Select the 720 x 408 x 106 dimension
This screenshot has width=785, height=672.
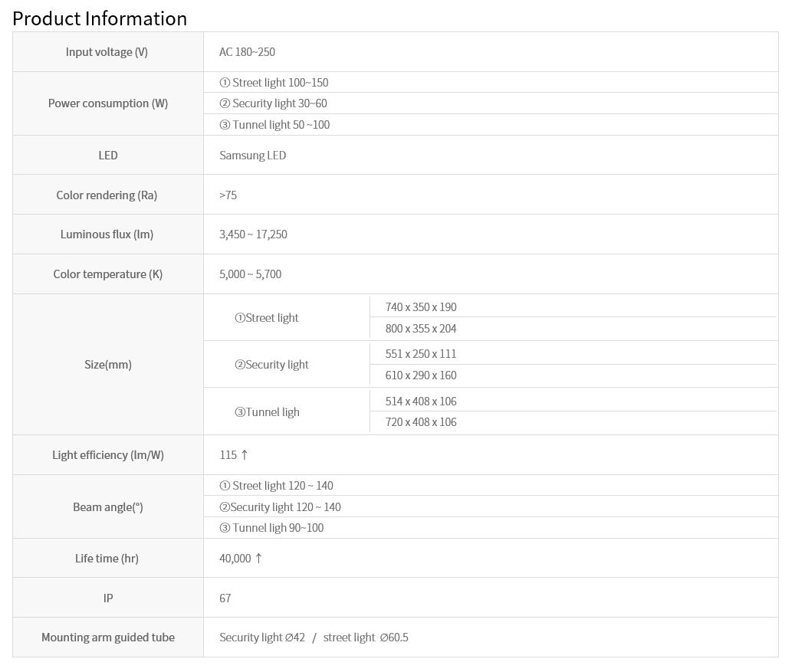click(x=421, y=422)
